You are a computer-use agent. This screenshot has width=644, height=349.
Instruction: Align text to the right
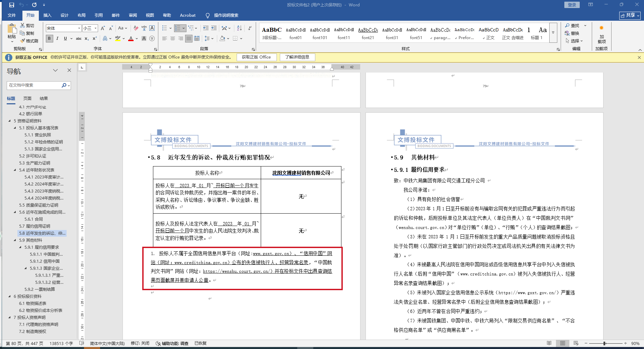[181, 38]
